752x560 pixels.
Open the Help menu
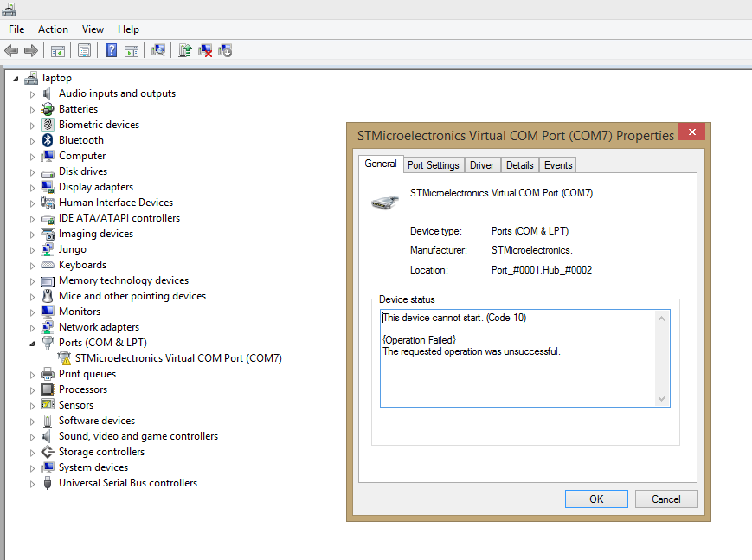click(128, 29)
